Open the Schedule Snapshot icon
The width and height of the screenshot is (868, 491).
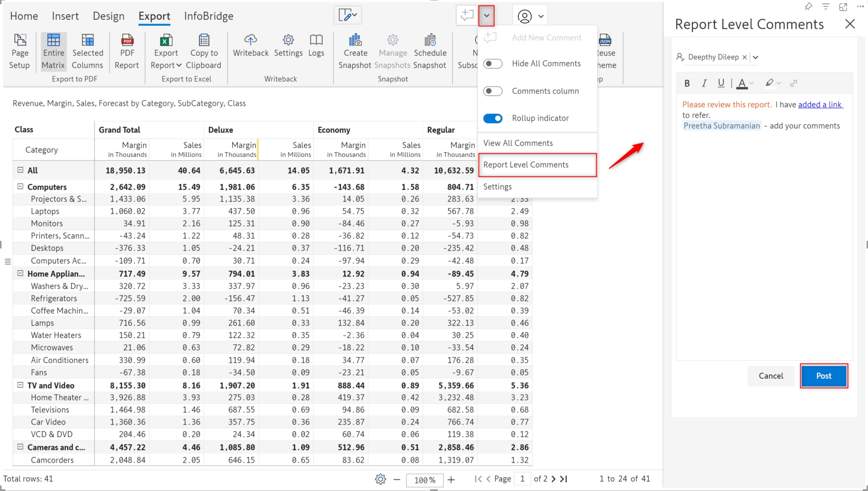[x=430, y=40]
